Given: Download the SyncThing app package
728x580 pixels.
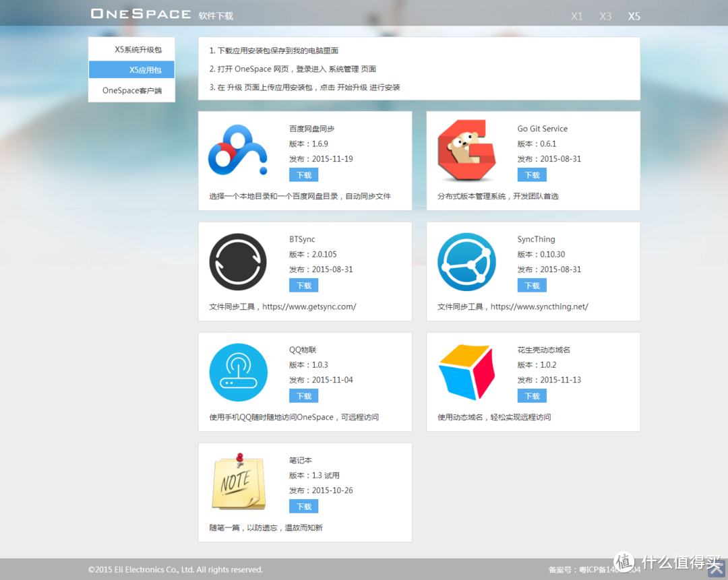Looking at the screenshot, I should pos(532,286).
